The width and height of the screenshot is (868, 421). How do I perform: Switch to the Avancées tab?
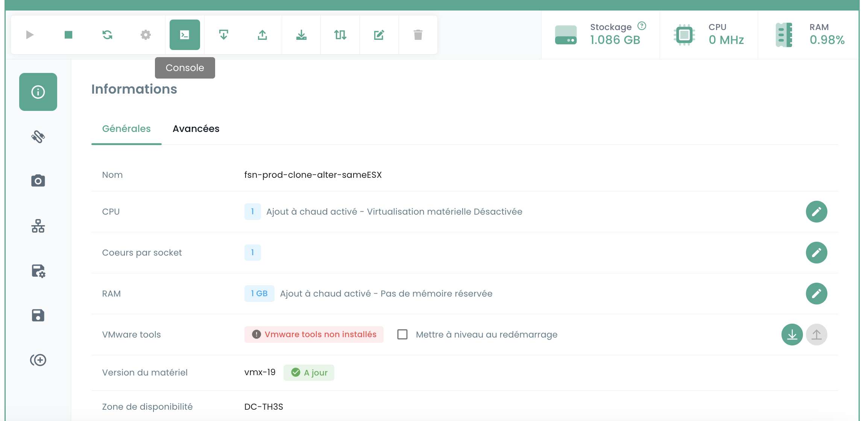coord(196,129)
